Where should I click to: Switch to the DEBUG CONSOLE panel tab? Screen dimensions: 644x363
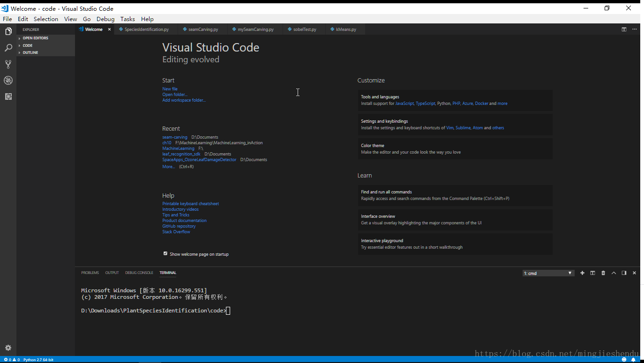click(139, 273)
